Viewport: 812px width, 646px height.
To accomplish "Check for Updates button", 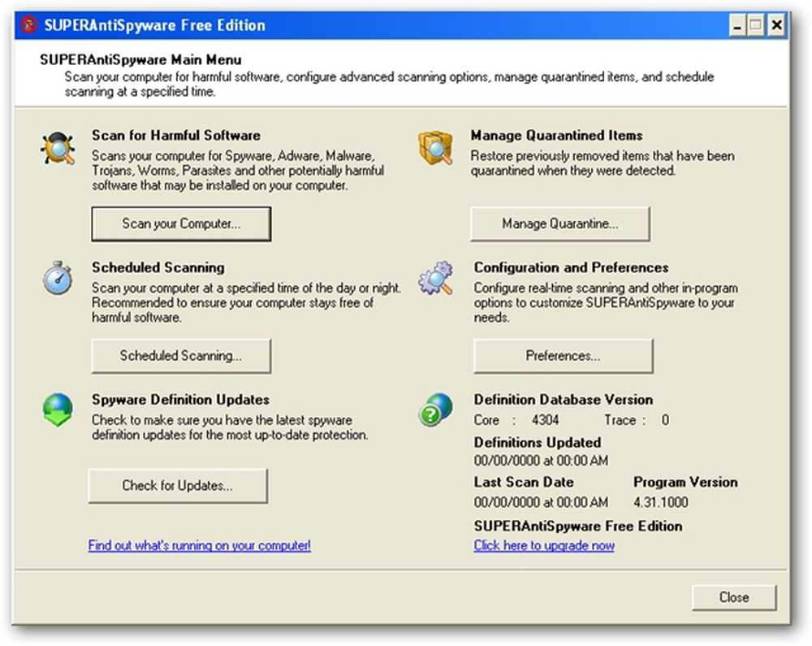I will tap(178, 486).
